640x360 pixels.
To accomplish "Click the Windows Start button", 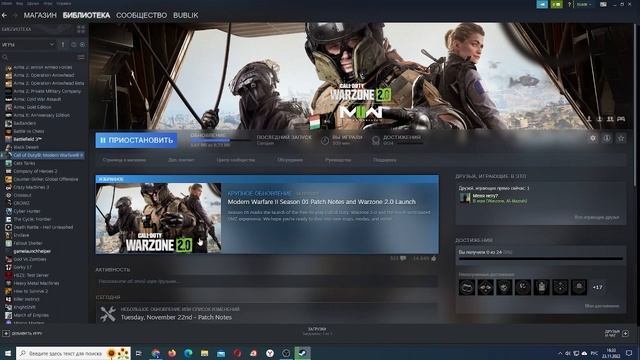I will pyautogui.click(x=7, y=353).
